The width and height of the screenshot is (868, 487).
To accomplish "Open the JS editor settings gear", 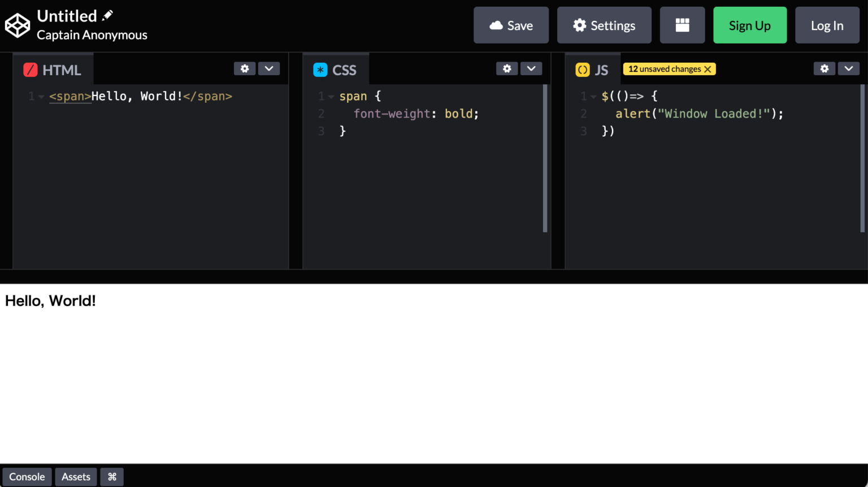I will (824, 68).
